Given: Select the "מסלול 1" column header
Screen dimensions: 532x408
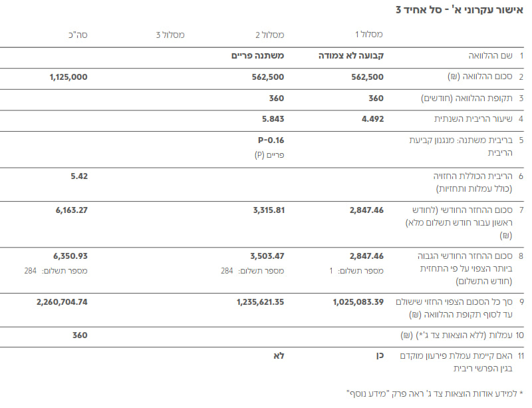Looking at the screenshot, I should (x=369, y=34).
